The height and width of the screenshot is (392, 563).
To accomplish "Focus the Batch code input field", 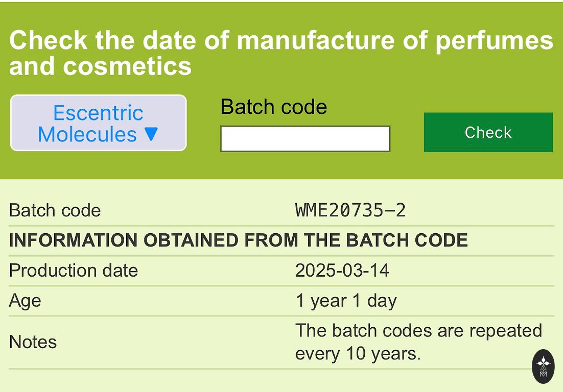I will click(x=305, y=139).
